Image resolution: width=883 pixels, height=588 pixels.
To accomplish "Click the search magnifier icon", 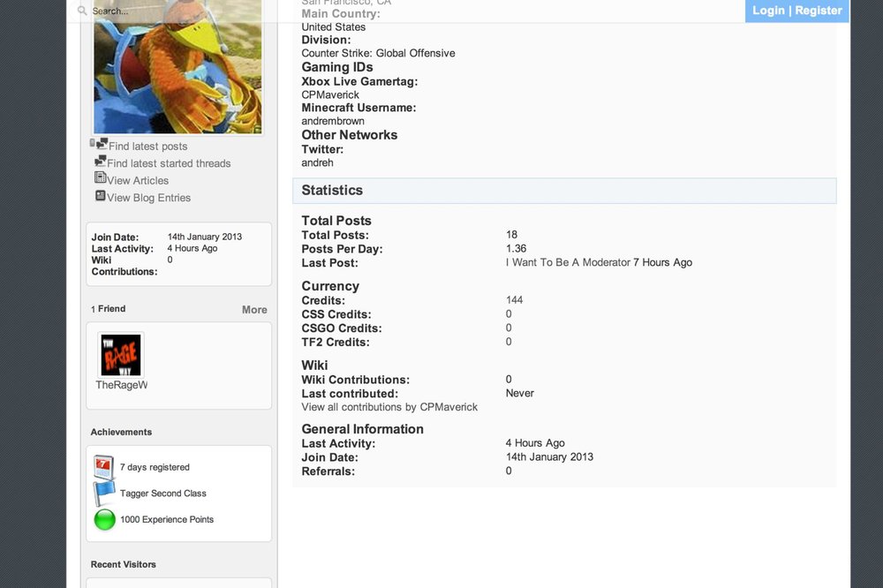I will point(82,11).
